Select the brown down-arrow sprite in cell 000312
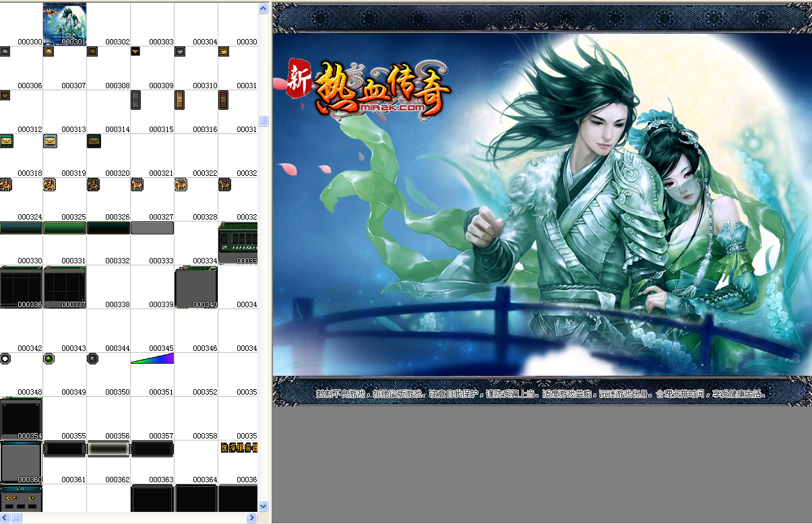The image size is (812, 524). (x=5, y=95)
